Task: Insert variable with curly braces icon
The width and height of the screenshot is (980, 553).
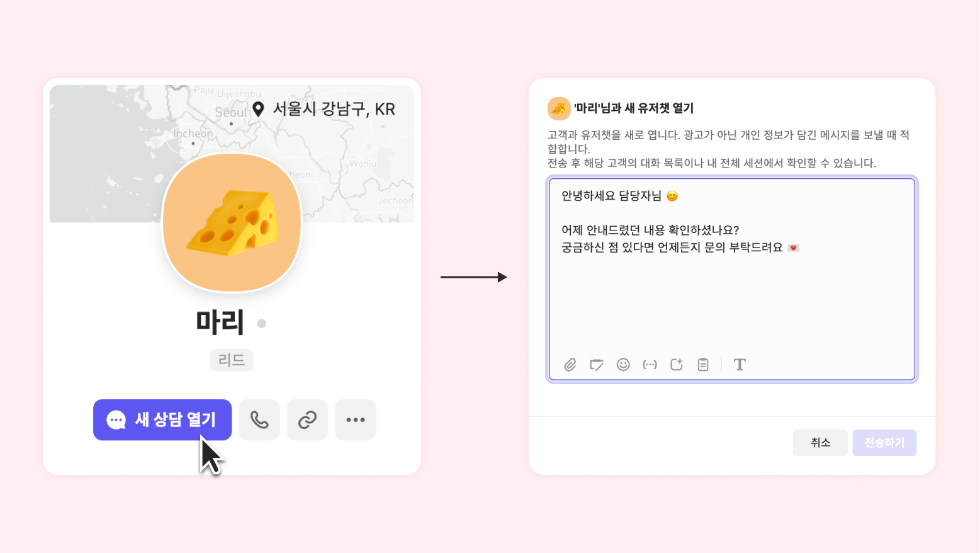Action: pyautogui.click(x=650, y=365)
